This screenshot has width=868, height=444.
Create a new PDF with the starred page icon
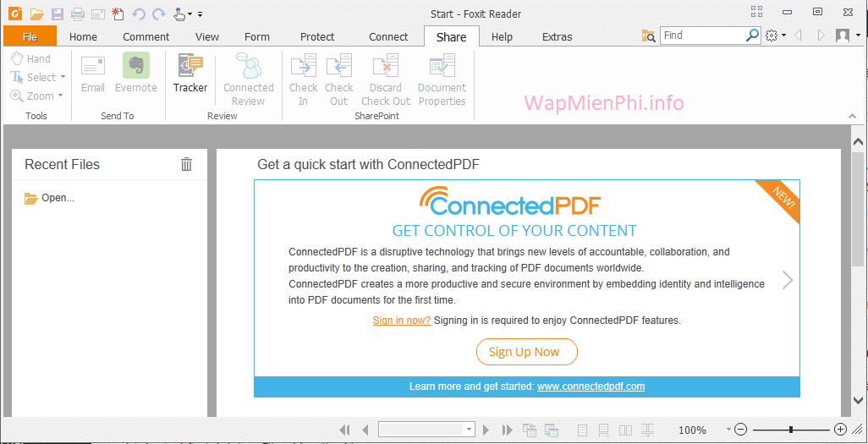click(x=118, y=14)
